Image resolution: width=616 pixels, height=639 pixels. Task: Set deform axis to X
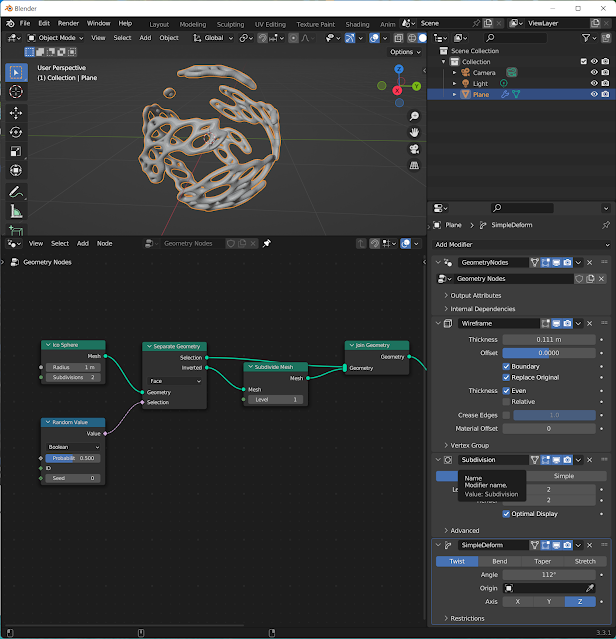point(517,602)
